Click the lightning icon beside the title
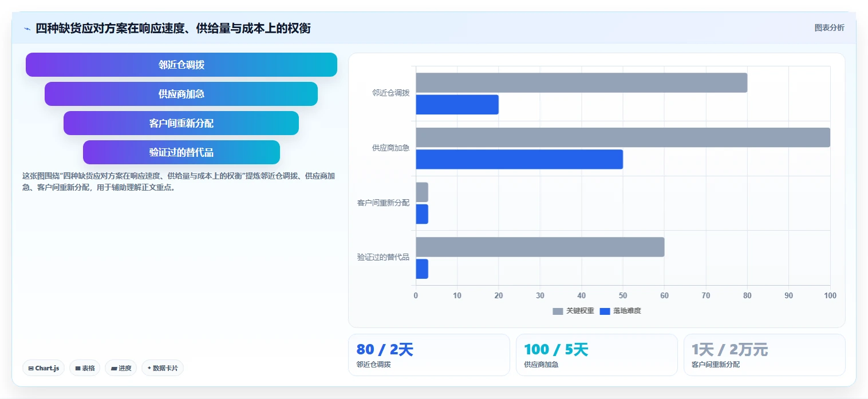 [27, 29]
